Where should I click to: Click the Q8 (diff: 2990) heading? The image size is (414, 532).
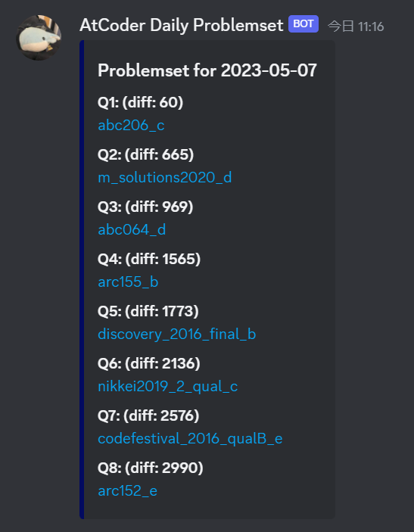[x=151, y=468]
